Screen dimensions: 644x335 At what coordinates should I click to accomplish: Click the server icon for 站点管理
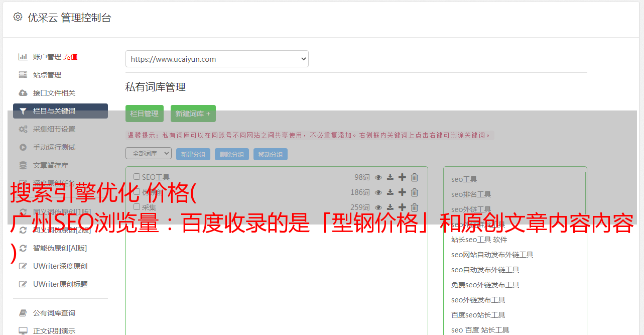pyautogui.click(x=23, y=75)
